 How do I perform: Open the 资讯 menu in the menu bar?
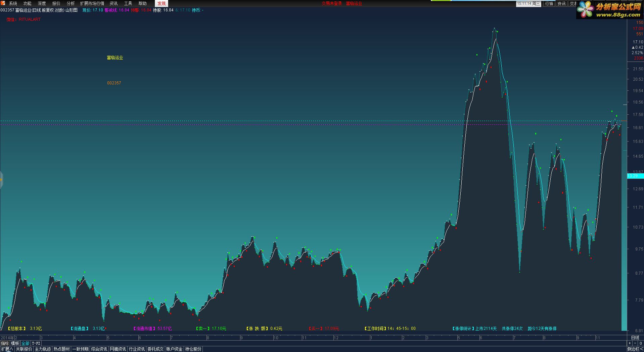tap(113, 3)
